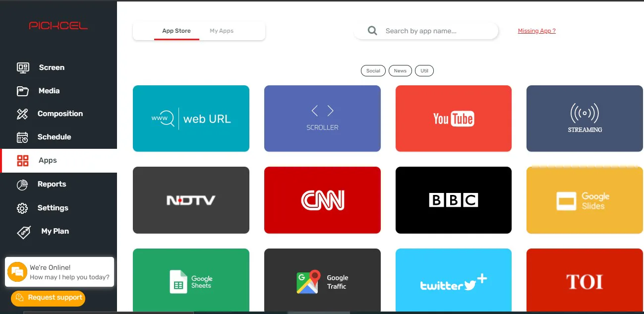Click the Screen monitor icon in sidebar
Screen dimensions: 644x314
tap(23, 67)
